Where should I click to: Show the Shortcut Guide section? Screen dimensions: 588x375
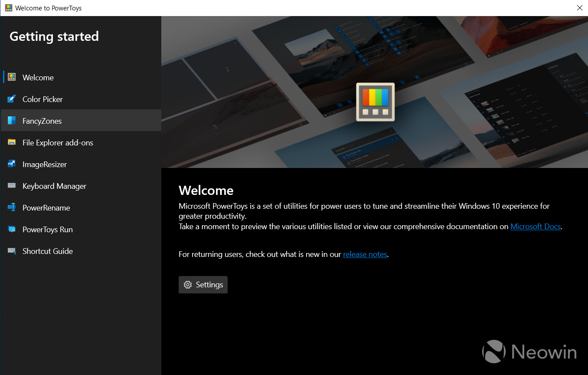(81, 251)
